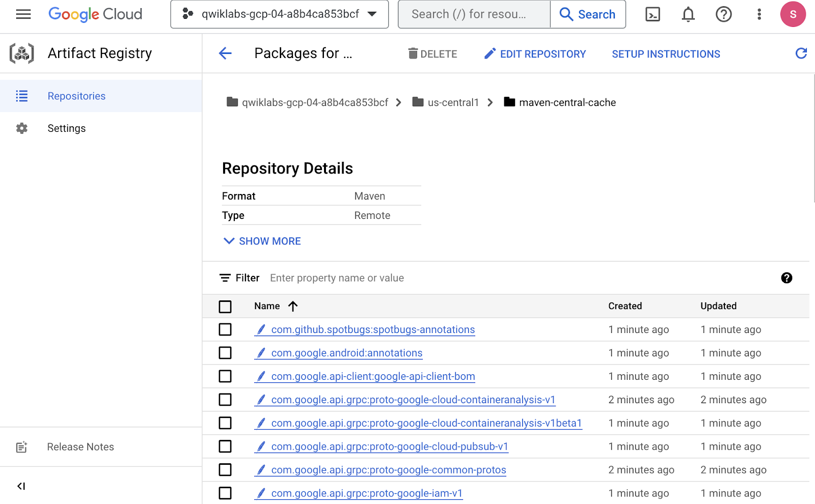
Task: Select Repositories in the sidebar
Action: pyautogui.click(x=101, y=96)
